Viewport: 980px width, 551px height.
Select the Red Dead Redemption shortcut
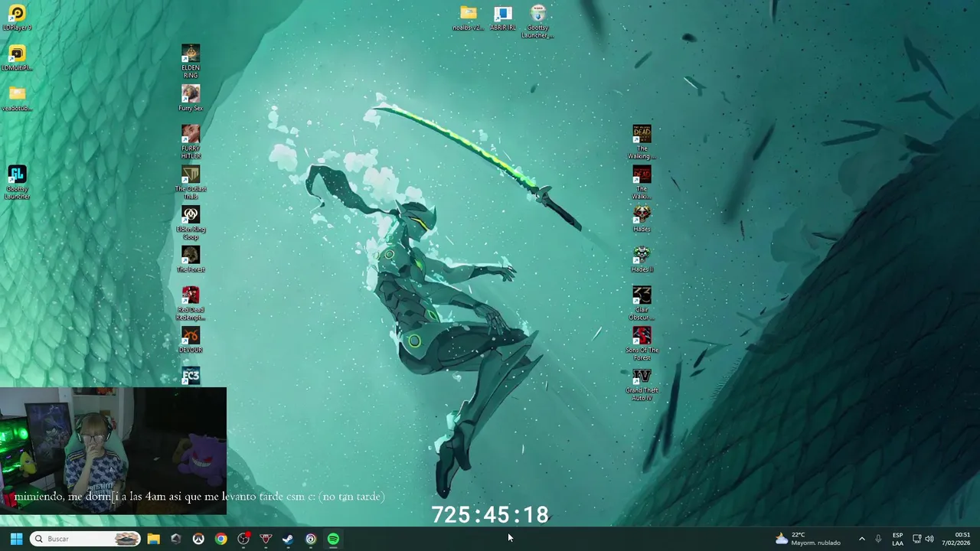(191, 305)
